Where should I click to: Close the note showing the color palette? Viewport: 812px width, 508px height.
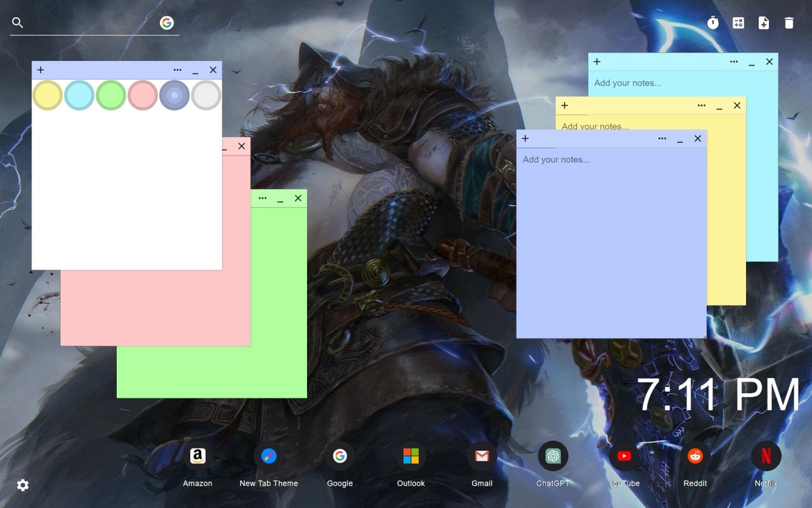[x=213, y=70]
